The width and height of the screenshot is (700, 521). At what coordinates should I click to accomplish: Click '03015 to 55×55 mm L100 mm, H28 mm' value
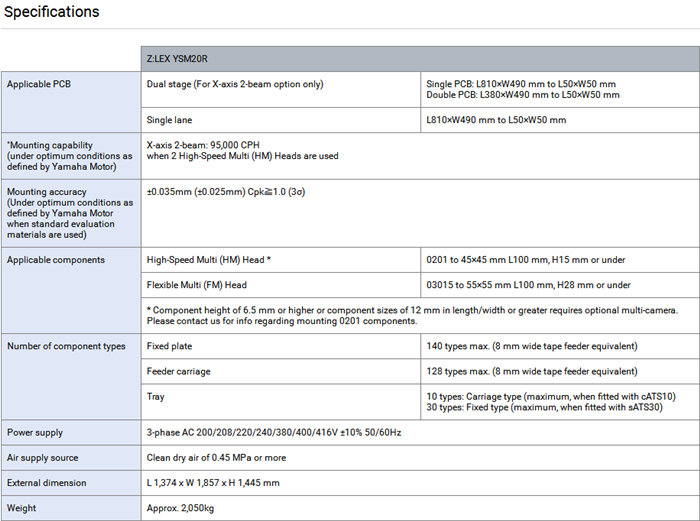coord(528,285)
